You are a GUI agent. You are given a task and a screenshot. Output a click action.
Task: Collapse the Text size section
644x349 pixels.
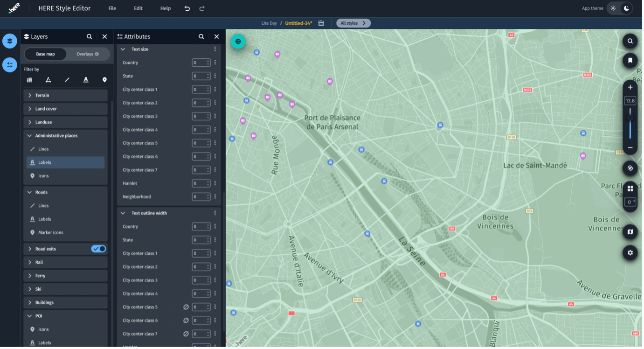pyautogui.click(x=123, y=49)
